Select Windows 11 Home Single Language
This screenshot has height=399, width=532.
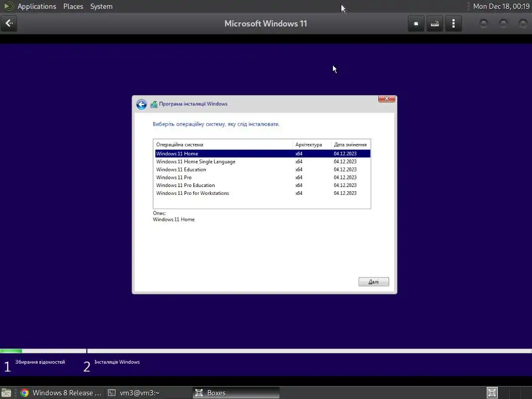coord(262,162)
